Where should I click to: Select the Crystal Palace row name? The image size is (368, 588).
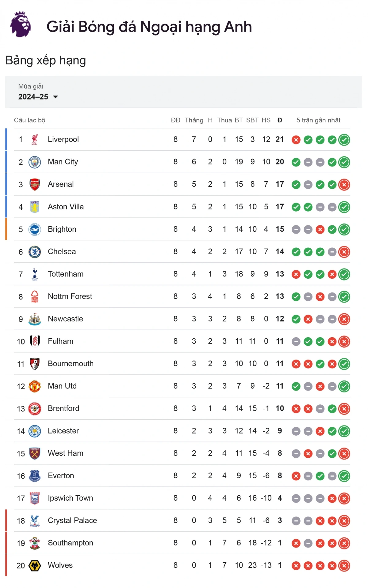click(x=72, y=521)
